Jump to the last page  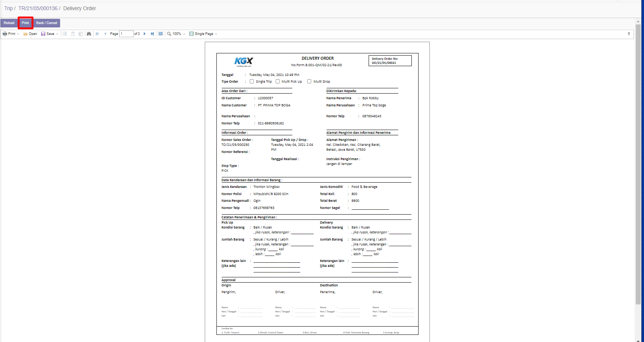pos(152,34)
